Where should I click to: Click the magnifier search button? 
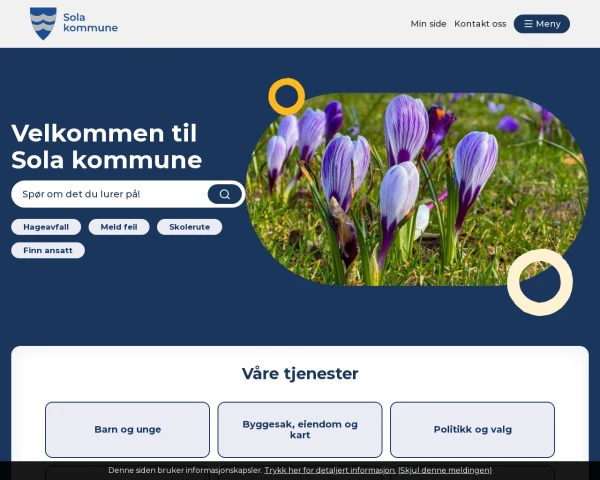[x=225, y=194]
